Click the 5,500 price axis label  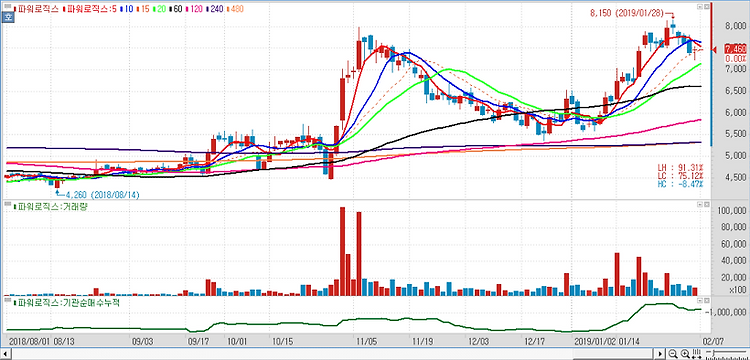pyautogui.click(x=735, y=134)
